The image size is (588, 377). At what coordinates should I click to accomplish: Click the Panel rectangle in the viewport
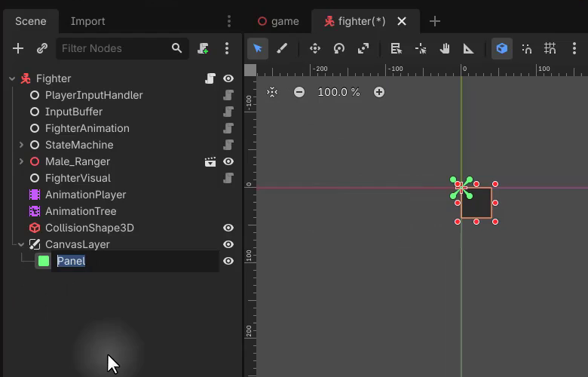tap(478, 204)
